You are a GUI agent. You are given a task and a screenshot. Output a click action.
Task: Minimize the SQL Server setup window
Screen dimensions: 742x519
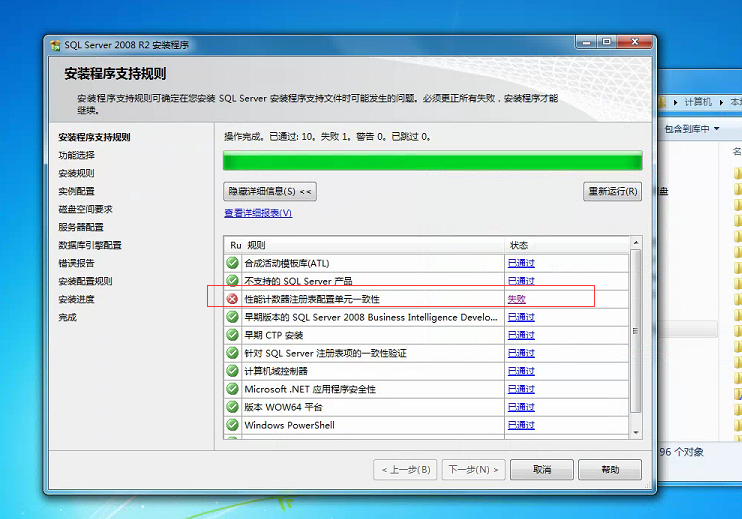[x=587, y=42]
